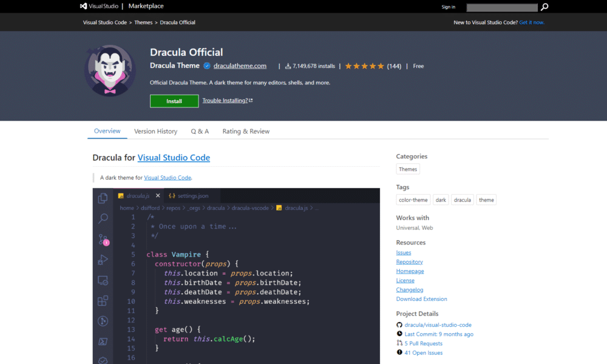Click the green Install button
Viewport: 607px width, 364px height.
click(x=174, y=101)
